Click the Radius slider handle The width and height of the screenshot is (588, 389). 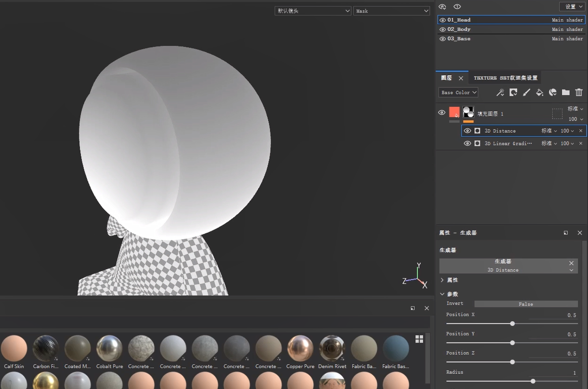tap(533, 381)
